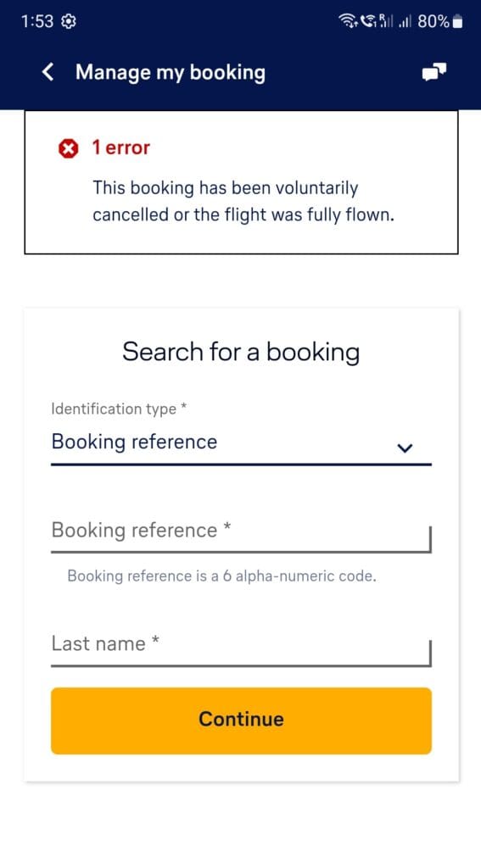Click the red error cross icon

[68, 148]
